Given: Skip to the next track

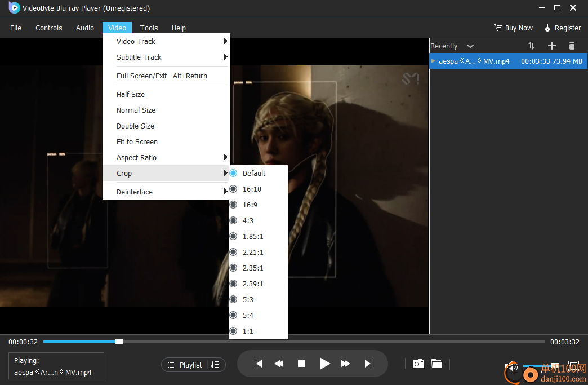Looking at the screenshot, I should click(x=368, y=364).
